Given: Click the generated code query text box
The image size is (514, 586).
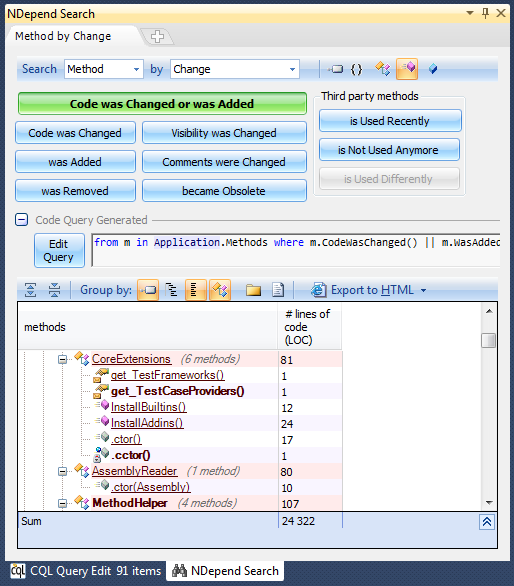Looking at the screenshot, I should coord(296,250).
